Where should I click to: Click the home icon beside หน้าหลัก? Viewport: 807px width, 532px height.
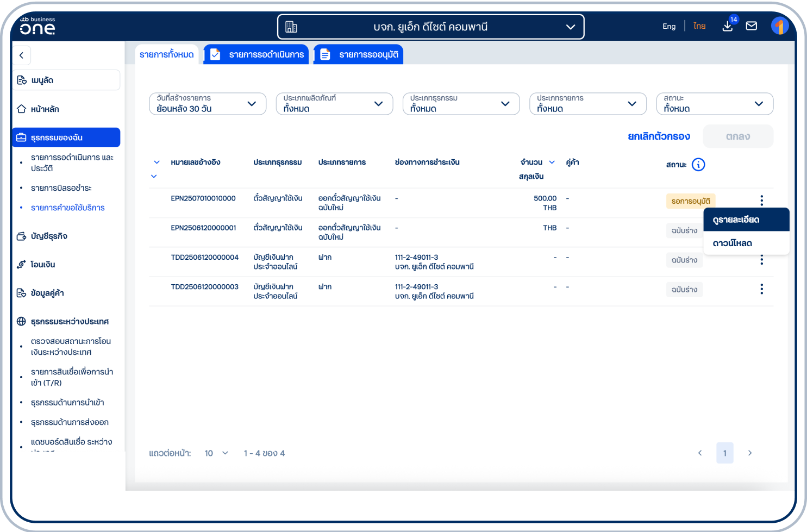(22, 109)
